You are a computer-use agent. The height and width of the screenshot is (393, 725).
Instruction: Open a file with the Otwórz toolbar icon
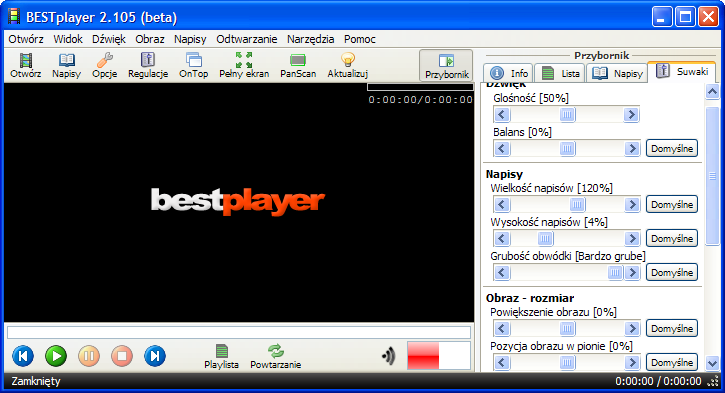tap(26, 65)
